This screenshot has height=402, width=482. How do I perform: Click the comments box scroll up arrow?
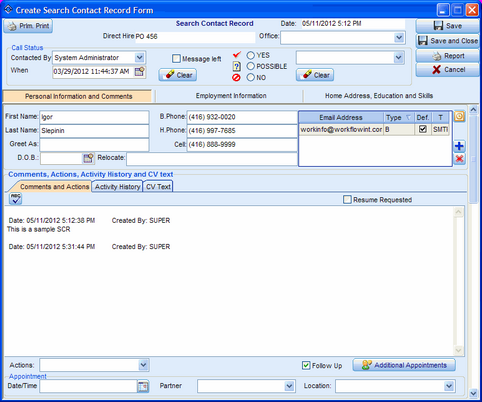(x=459, y=212)
